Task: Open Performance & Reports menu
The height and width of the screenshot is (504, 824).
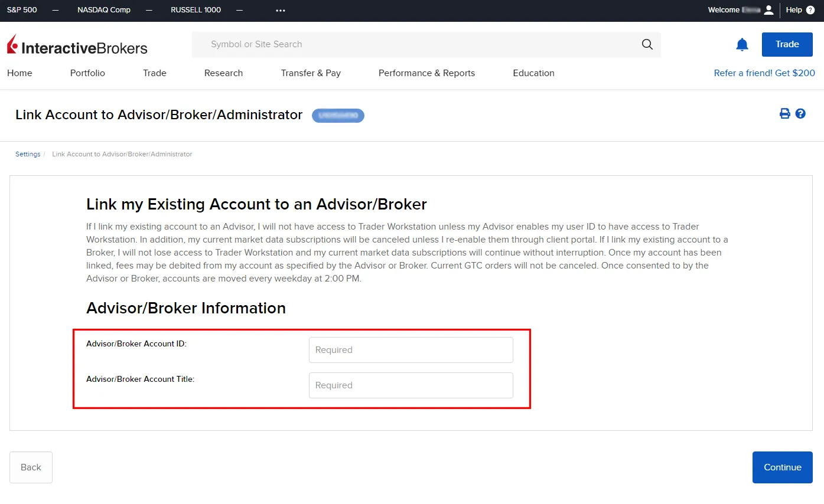Action: (x=426, y=73)
